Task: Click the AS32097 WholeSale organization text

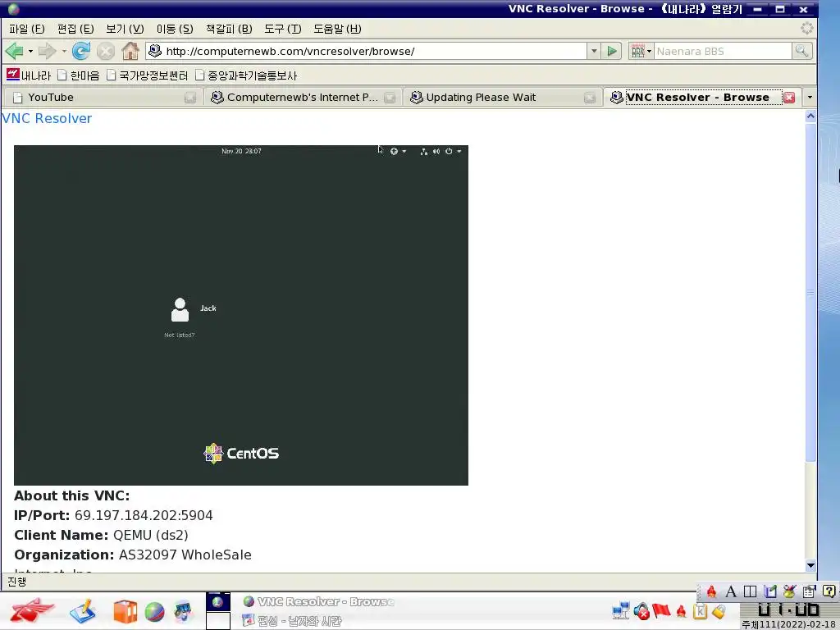Action: [185, 555]
